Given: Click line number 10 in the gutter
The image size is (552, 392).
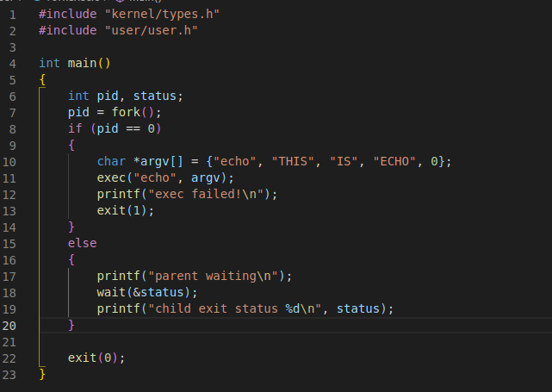Looking at the screenshot, I should click(9, 161).
